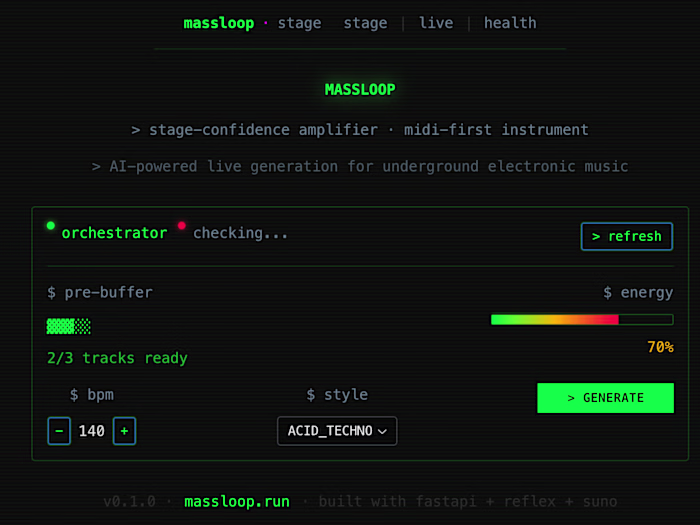The width and height of the screenshot is (700, 525).
Task: Open the massloop.run footer link
Action: point(237,501)
